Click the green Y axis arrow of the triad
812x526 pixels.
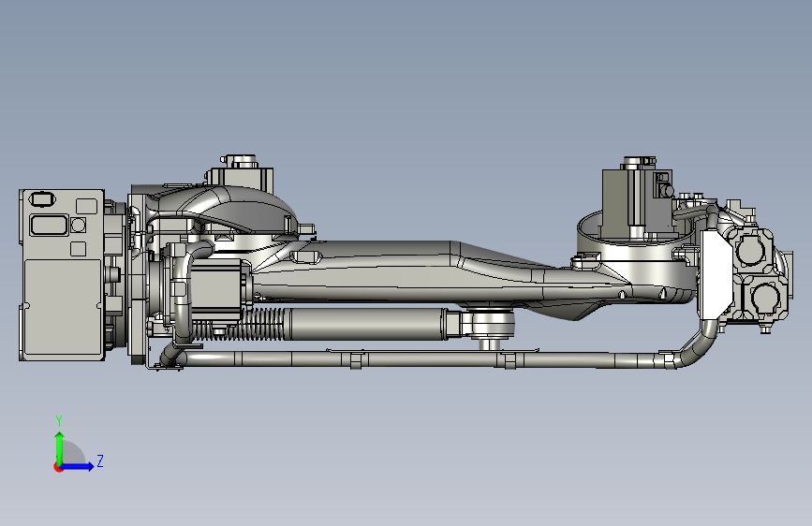(x=60, y=447)
